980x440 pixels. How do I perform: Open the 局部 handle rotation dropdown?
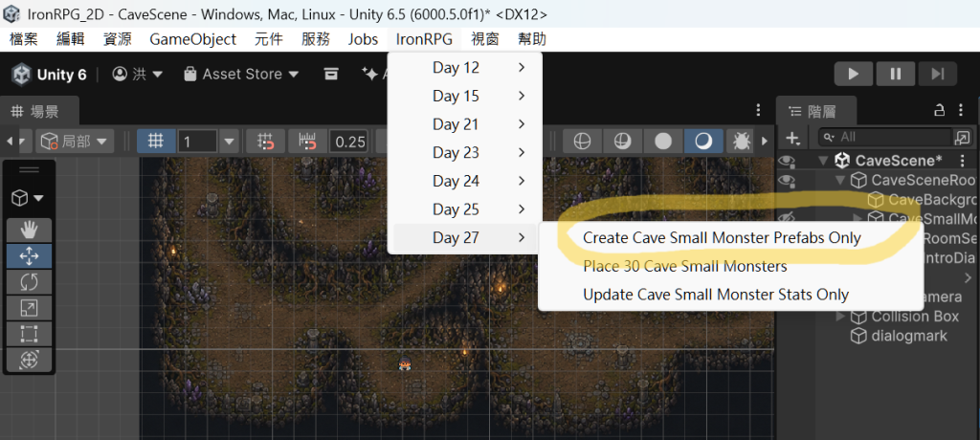pyautogui.click(x=75, y=142)
